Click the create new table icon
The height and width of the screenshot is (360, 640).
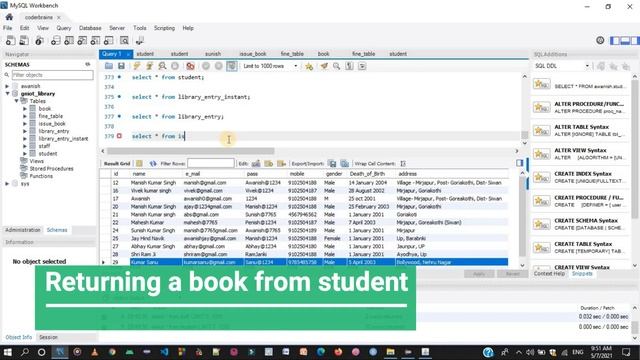click(x=69, y=40)
